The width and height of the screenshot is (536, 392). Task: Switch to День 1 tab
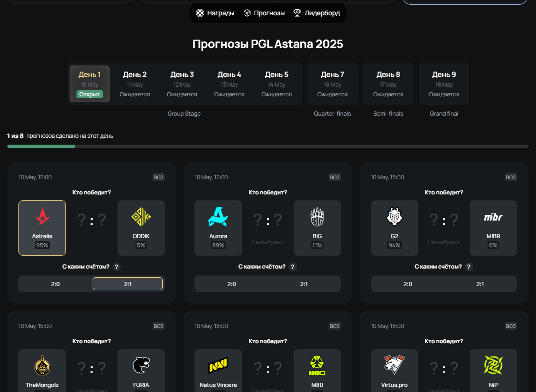click(x=89, y=84)
